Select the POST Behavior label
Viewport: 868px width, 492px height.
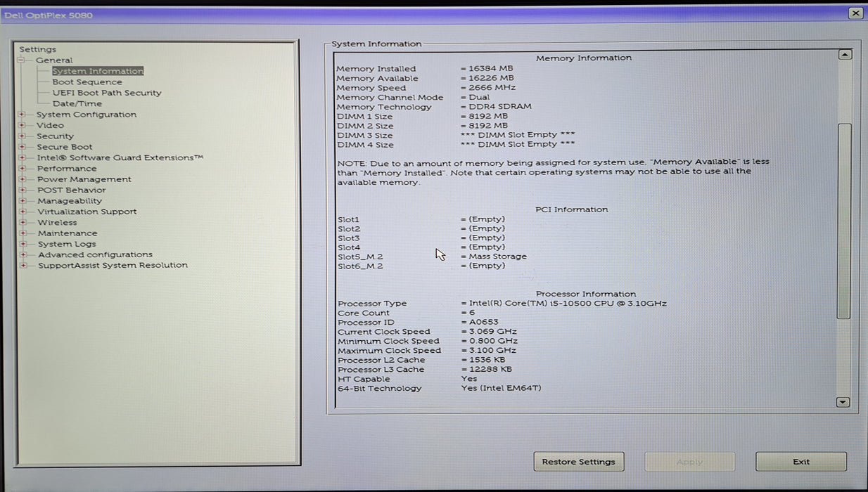72,190
